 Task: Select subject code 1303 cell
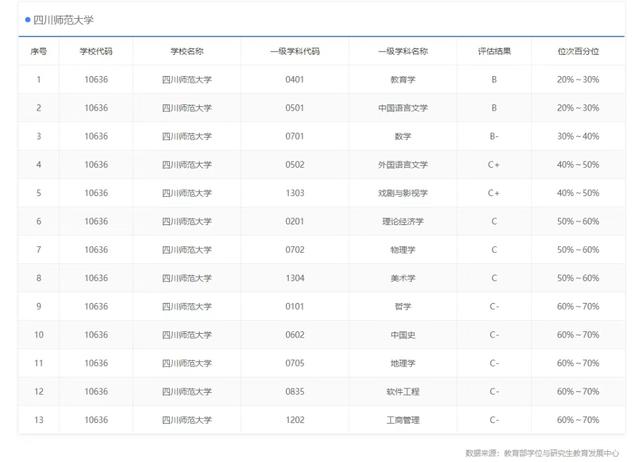point(295,193)
